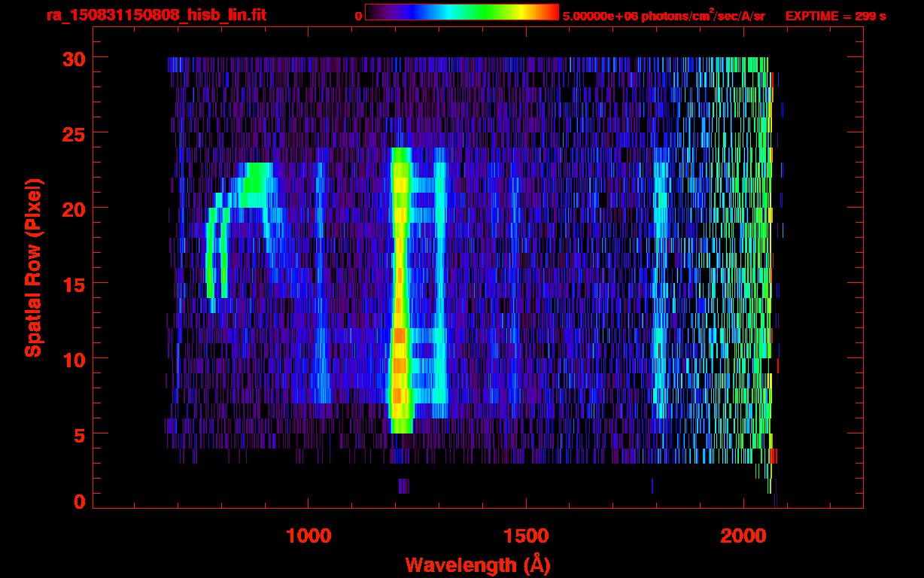Click the 1500 wavelength tick label
The width and height of the screenshot is (924, 578).
pyautogui.click(x=525, y=535)
